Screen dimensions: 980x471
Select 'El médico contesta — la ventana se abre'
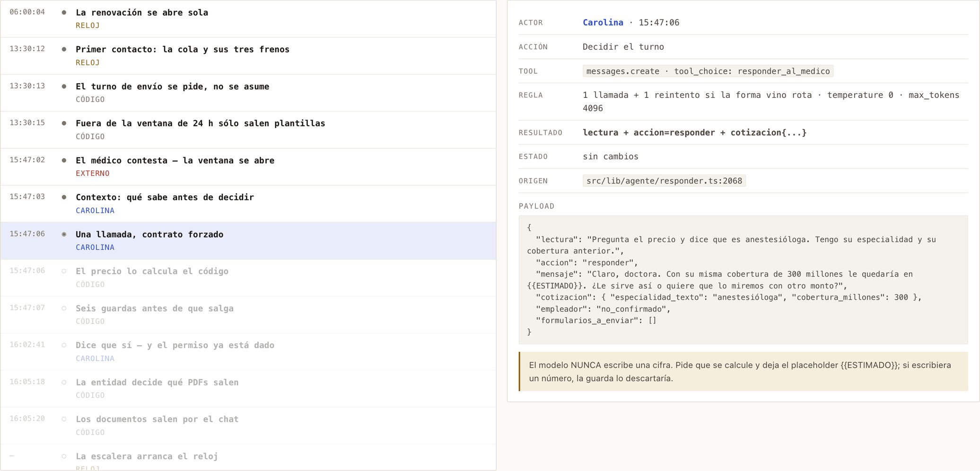coord(248,166)
